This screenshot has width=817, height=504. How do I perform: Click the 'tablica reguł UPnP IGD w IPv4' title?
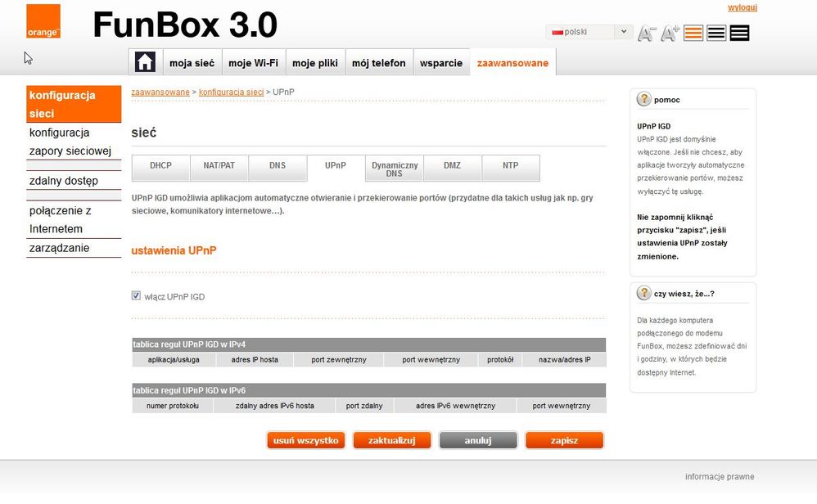(x=189, y=344)
